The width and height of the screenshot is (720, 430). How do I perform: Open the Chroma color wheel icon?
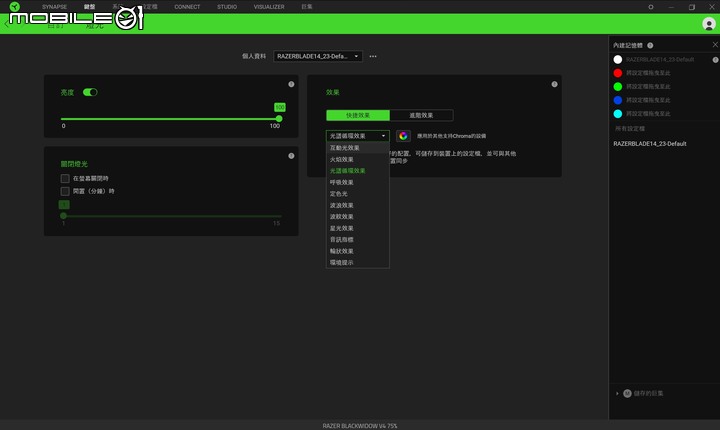tap(403, 136)
